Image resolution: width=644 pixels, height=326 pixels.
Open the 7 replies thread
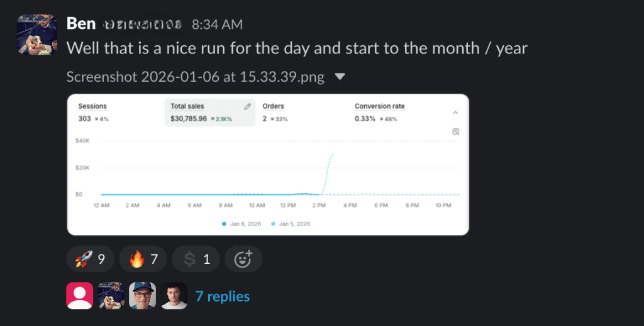(222, 296)
